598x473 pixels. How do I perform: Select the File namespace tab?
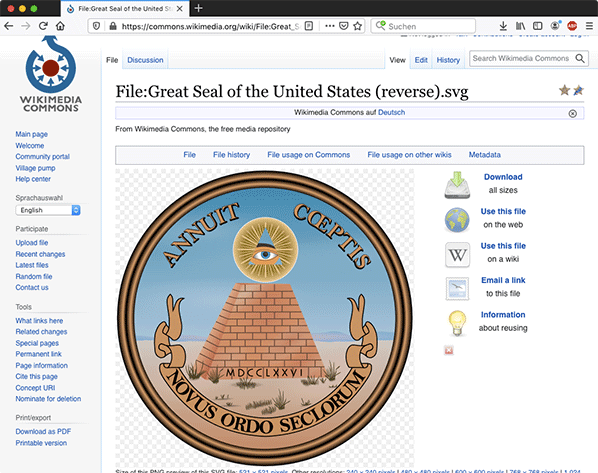(112, 60)
